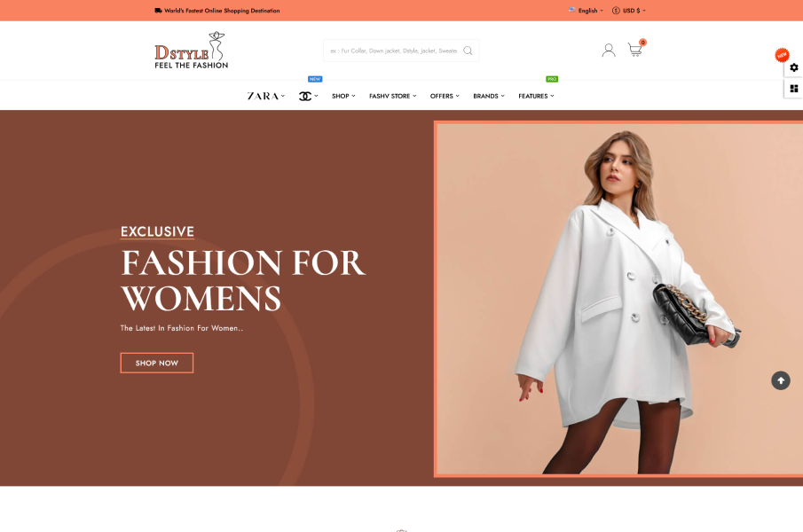Expand the English language dropdown
Viewport: 803px width, 532px height.
pyautogui.click(x=587, y=11)
